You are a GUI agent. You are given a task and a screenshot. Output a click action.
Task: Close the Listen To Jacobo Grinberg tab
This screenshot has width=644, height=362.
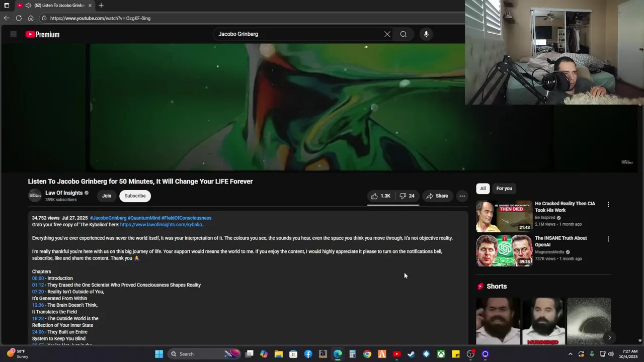coord(90,5)
